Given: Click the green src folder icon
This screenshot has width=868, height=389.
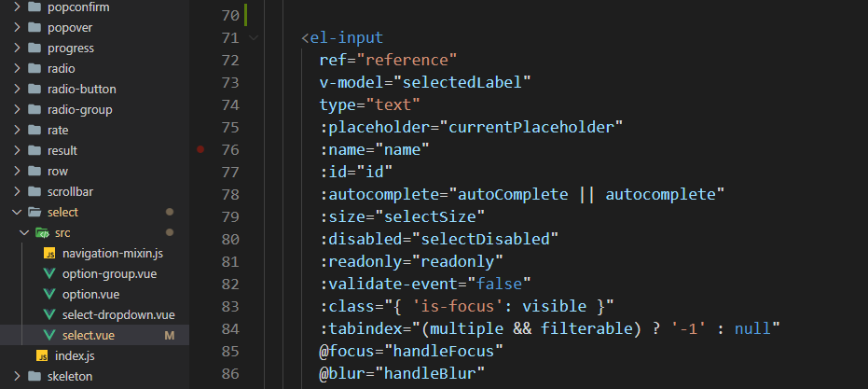Looking at the screenshot, I should click(x=42, y=232).
